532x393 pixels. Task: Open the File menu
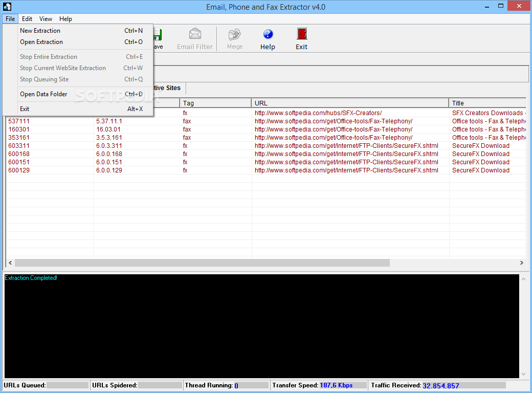click(x=10, y=18)
